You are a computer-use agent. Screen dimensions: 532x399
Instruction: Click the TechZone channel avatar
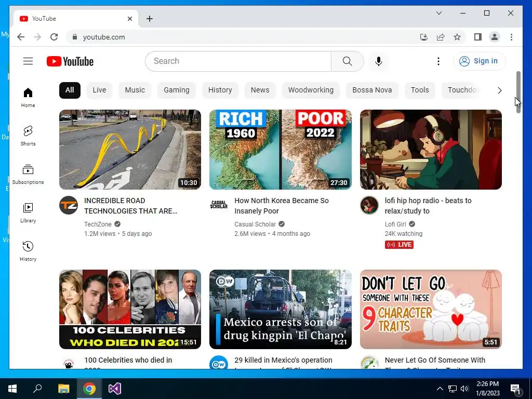[x=69, y=205]
